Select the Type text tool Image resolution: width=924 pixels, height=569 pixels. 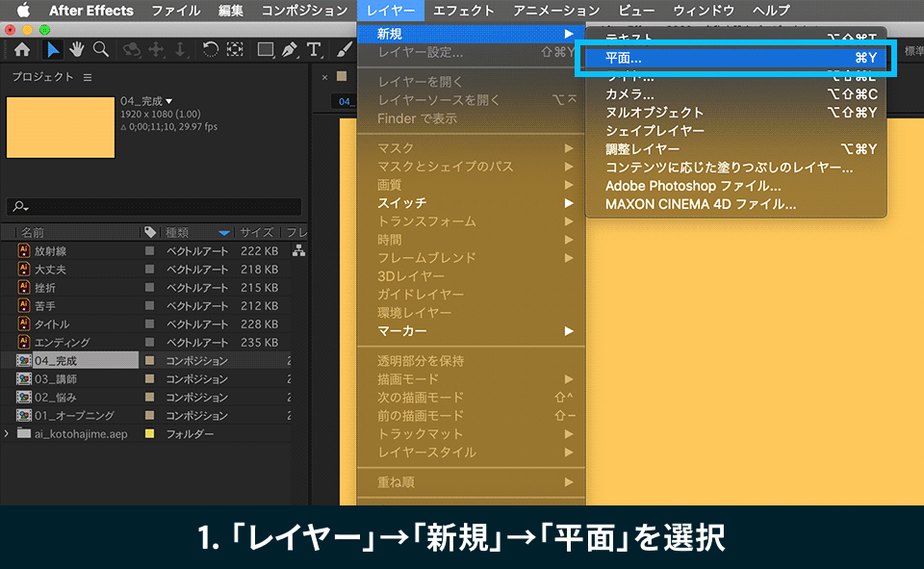click(x=314, y=49)
